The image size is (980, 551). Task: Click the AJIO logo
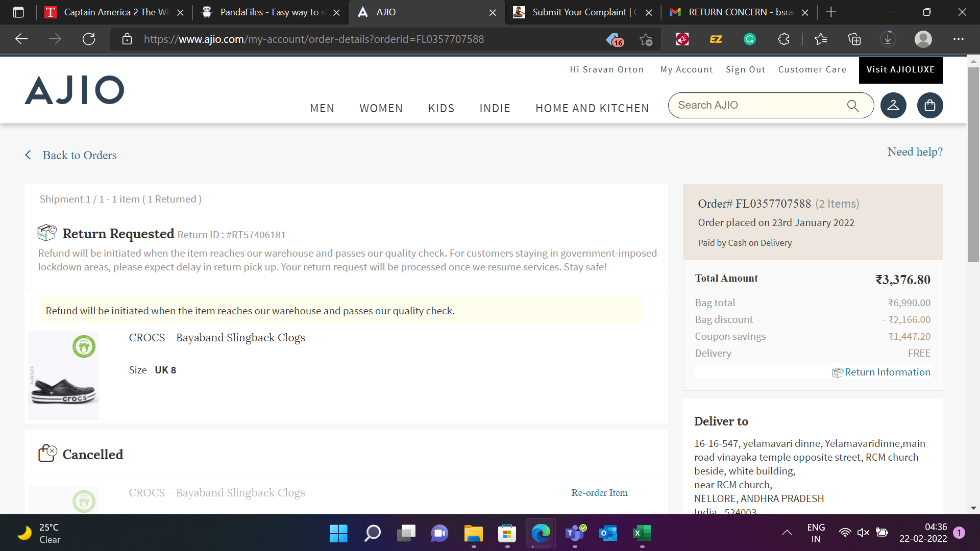point(75,90)
